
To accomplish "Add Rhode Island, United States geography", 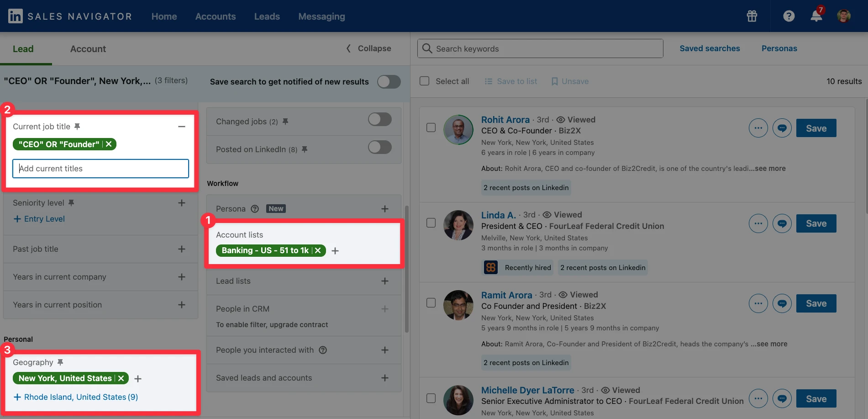I will click(x=76, y=397).
